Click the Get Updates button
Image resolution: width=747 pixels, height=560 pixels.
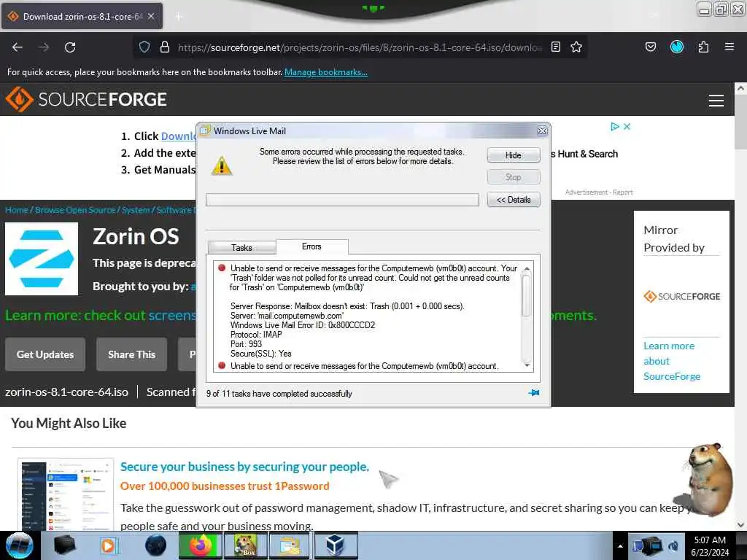click(45, 354)
